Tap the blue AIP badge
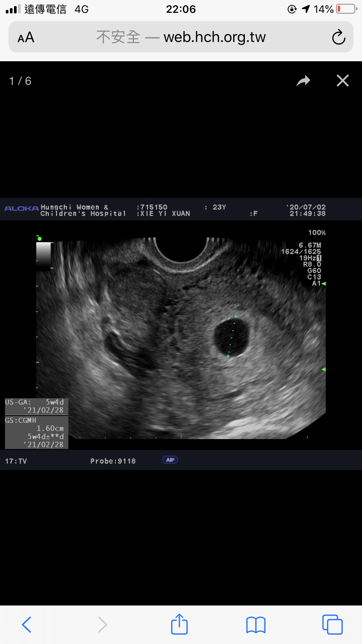This screenshot has height=644, width=362. [x=170, y=460]
